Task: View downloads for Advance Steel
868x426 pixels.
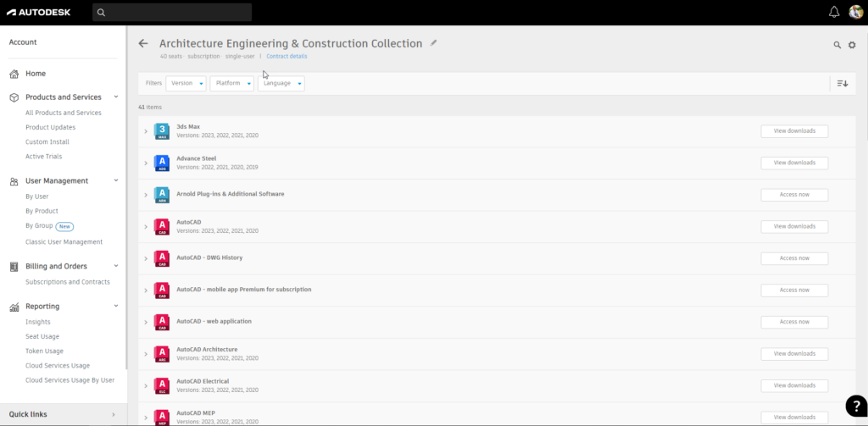Action: (794, 163)
